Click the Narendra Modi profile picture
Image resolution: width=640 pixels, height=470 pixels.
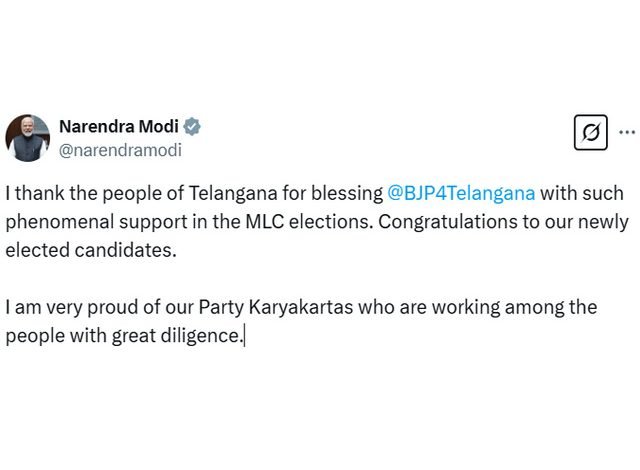pyautogui.click(x=27, y=138)
